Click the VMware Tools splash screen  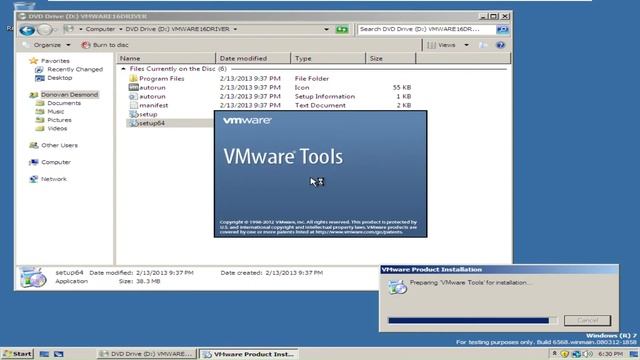coord(320,174)
